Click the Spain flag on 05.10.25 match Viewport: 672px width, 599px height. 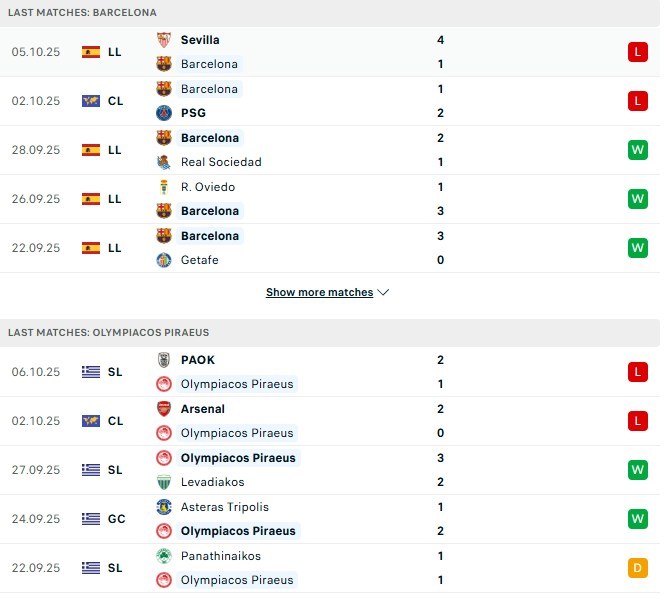[x=91, y=52]
